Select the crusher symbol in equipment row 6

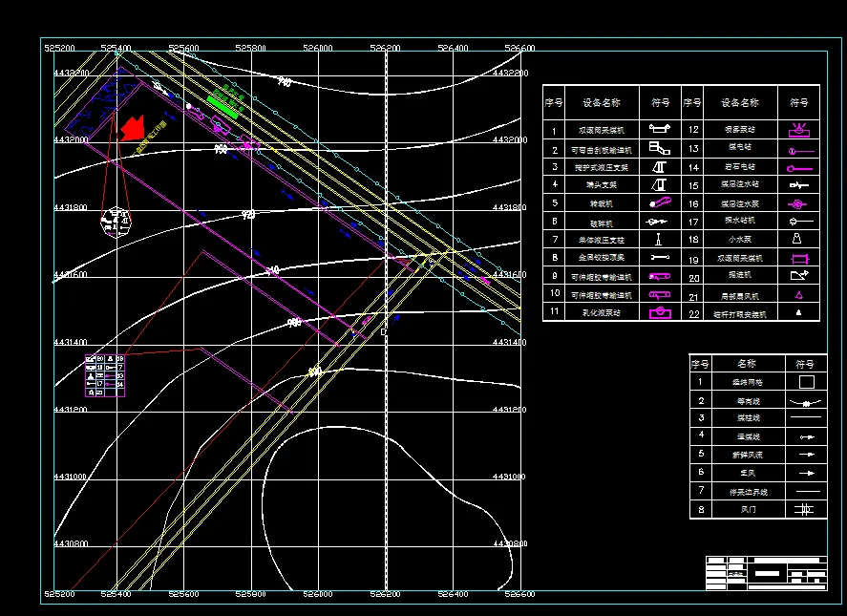(x=656, y=222)
